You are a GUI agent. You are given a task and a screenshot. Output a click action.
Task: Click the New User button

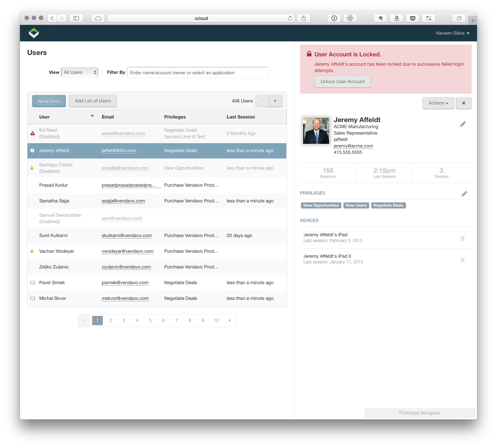[49, 101]
